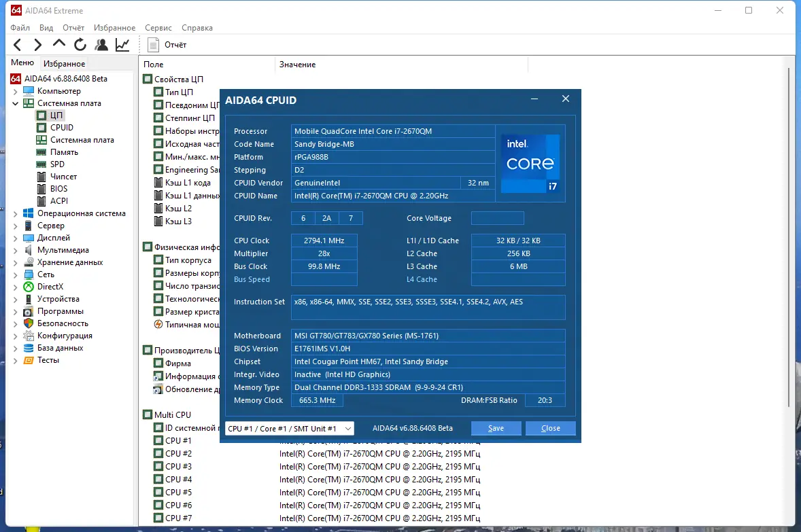Screen dimensions: 801x532
Task: Minimize the AIDA64 CPUID dialog
Action: [534, 100]
